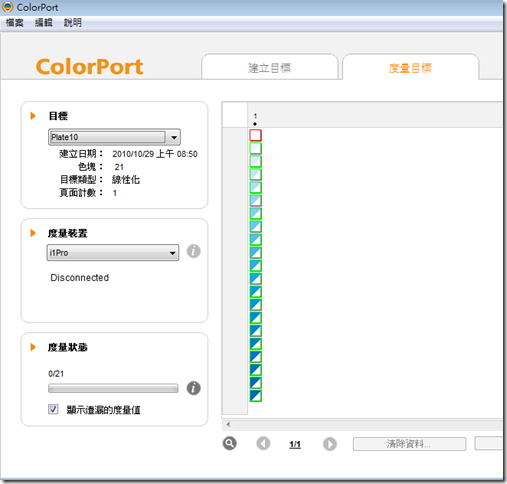Viewport: 507px width, 484px height.
Task: Click the Disconnected status text
Action: coord(79,278)
